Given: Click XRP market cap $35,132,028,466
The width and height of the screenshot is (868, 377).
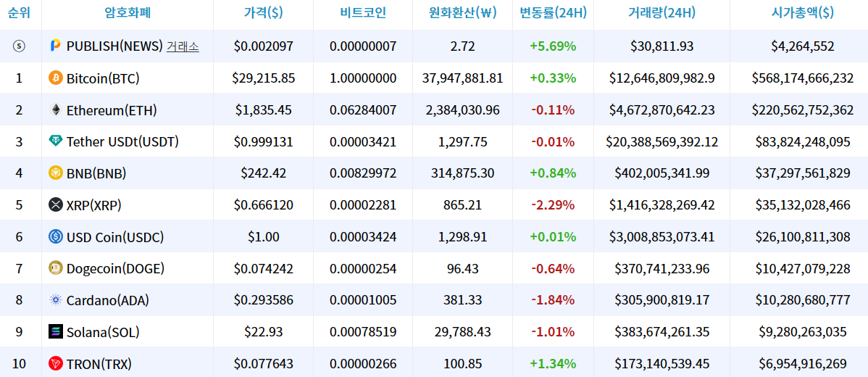Looking at the screenshot, I should [x=803, y=205].
